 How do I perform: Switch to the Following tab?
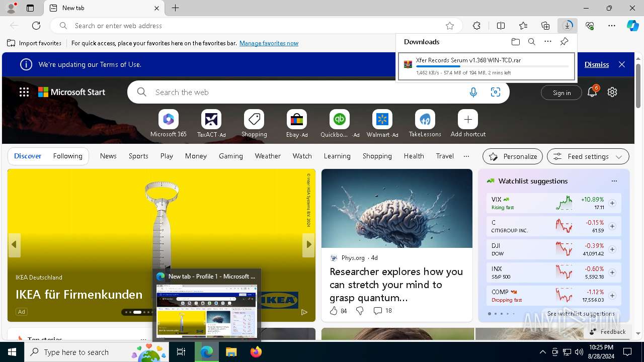point(67,156)
